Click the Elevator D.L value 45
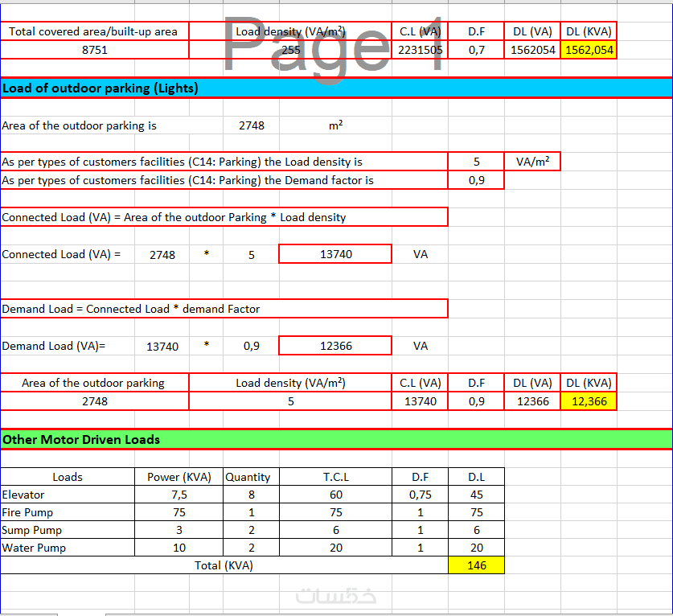The image size is (673, 616). 477,495
